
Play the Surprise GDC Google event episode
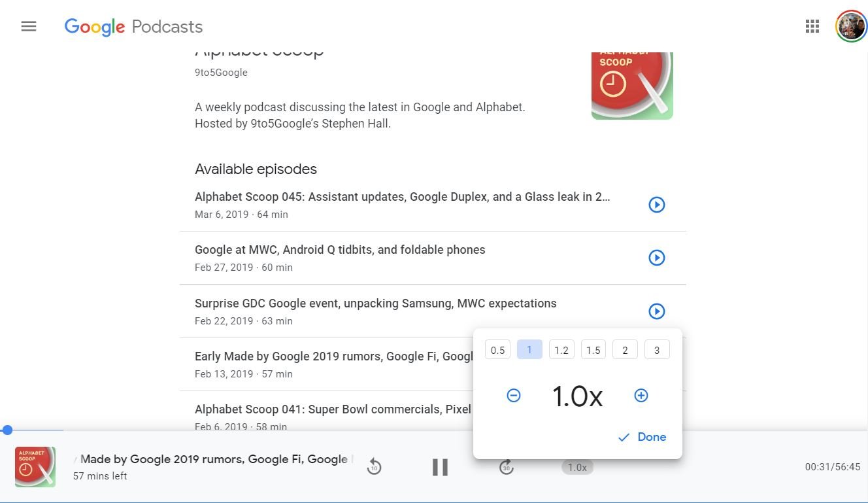[x=656, y=311]
